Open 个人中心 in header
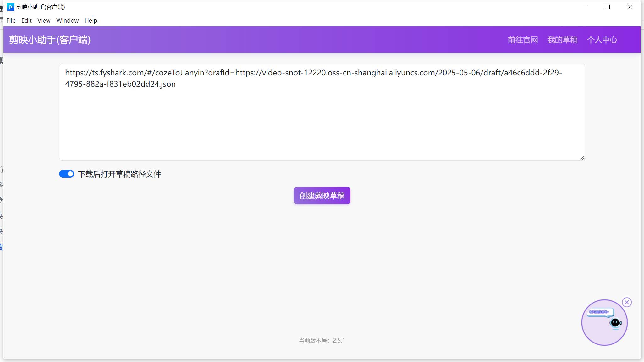Screen dimensions: 644x362 602,40
